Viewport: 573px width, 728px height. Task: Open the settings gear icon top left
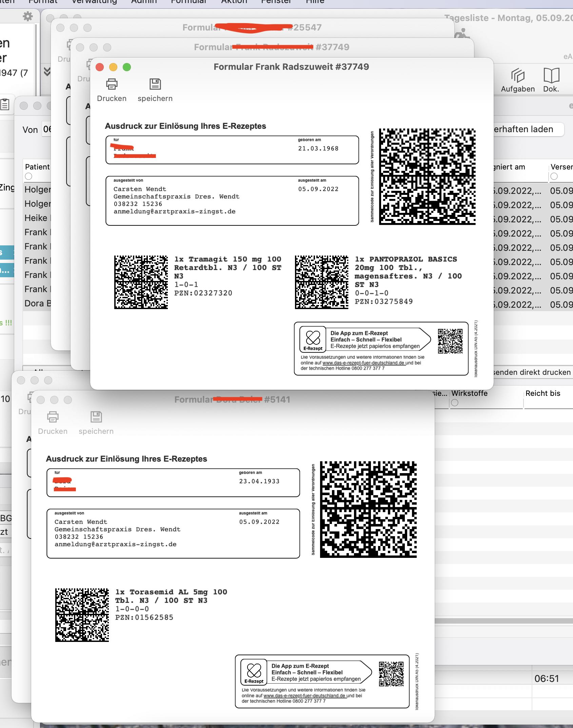(x=27, y=16)
